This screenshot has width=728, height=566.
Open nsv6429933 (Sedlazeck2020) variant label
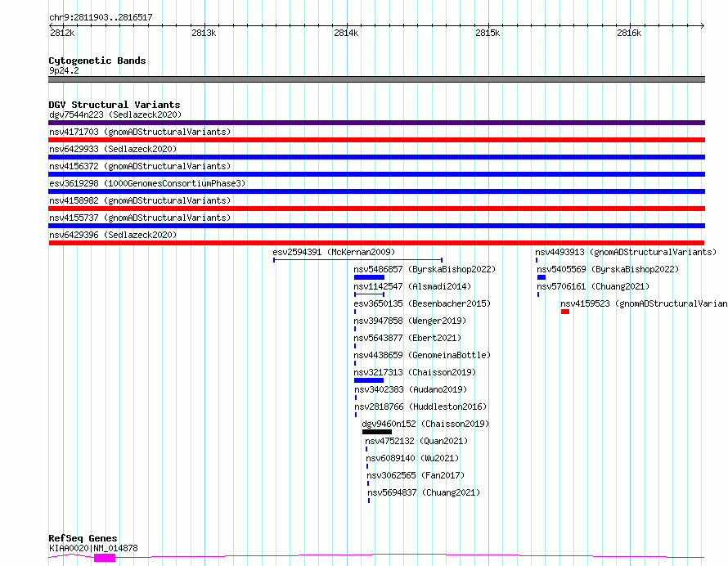[x=113, y=149]
